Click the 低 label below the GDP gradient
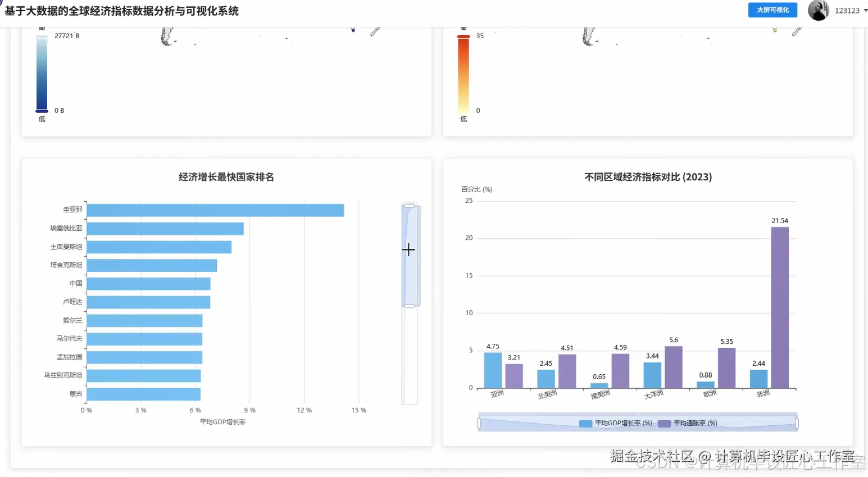868x477 pixels. coord(40,119)
